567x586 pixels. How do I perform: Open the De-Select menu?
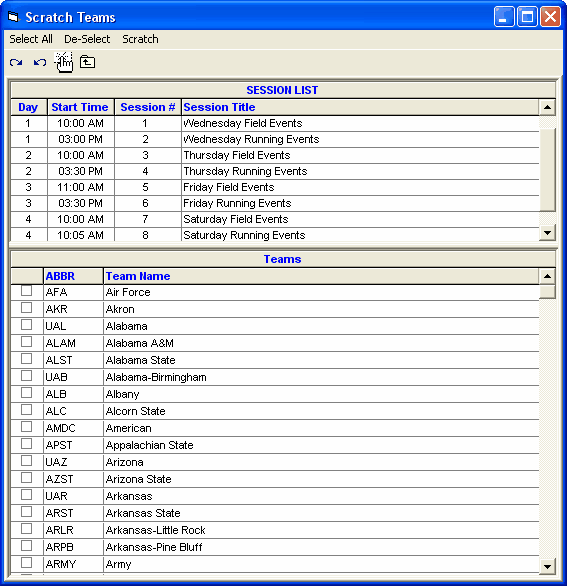[x=87, y=39]
